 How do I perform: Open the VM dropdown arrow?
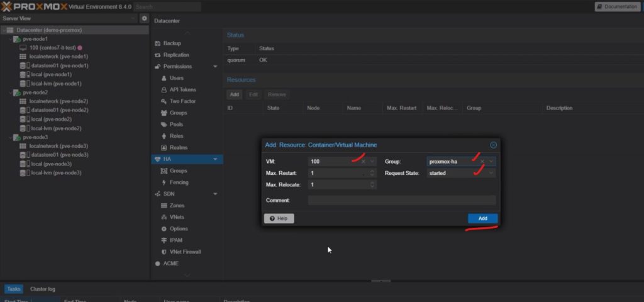372,162
